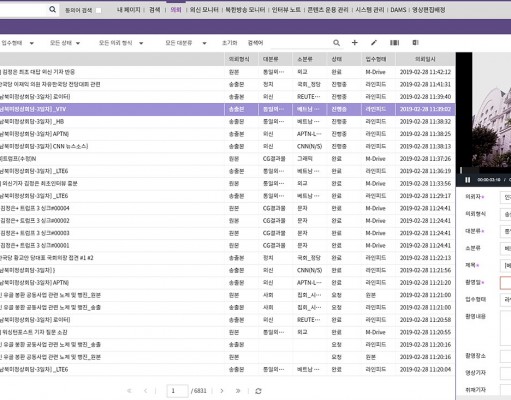511x400 pixels.
Task: Click the pencil edit icon
Action: pyautogui.click(x=374, y=43)
